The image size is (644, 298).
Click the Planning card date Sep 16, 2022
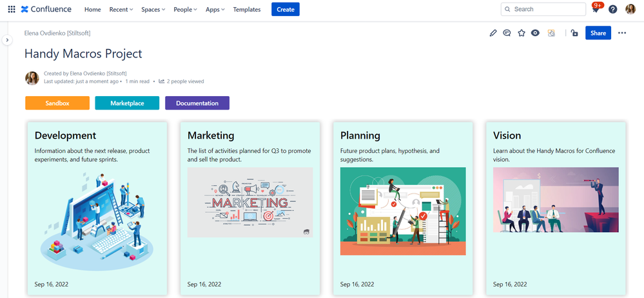coord(357,284)
